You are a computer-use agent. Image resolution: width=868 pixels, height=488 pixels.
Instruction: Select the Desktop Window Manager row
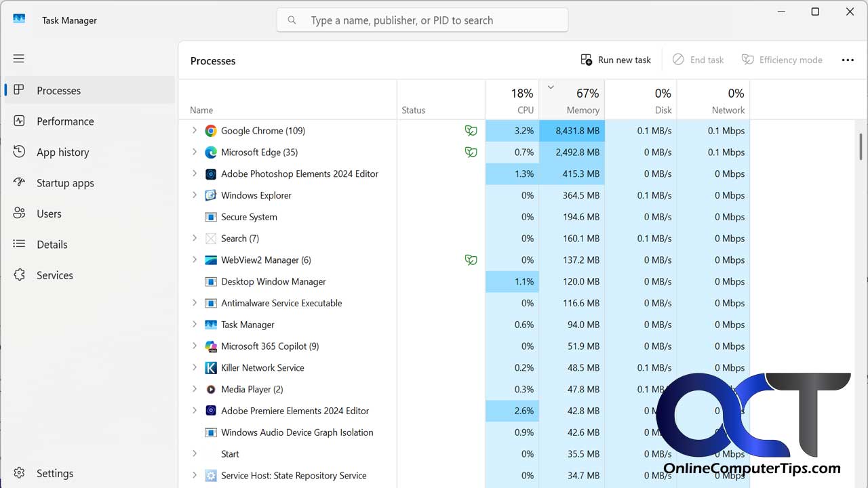464,282
